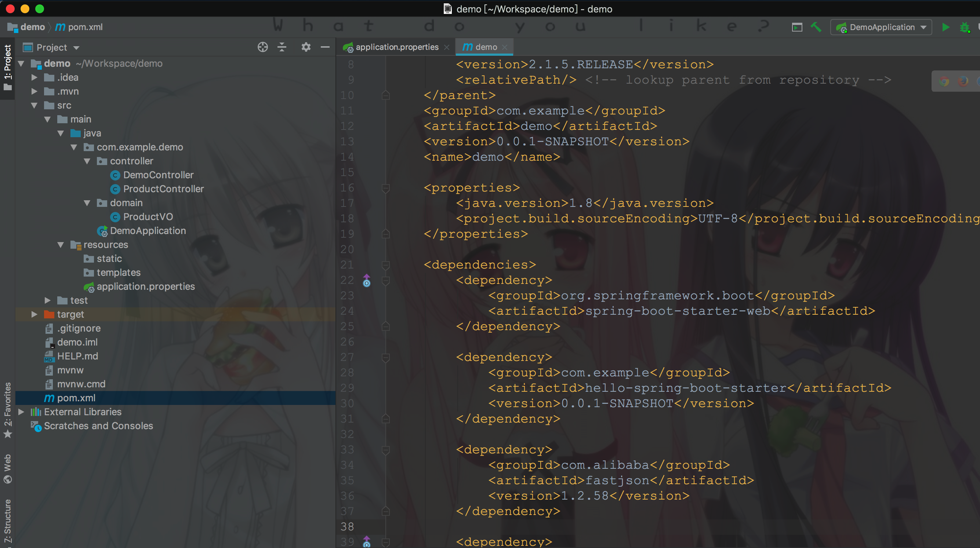Hide the Project panel with minus icon

[325, 47]
